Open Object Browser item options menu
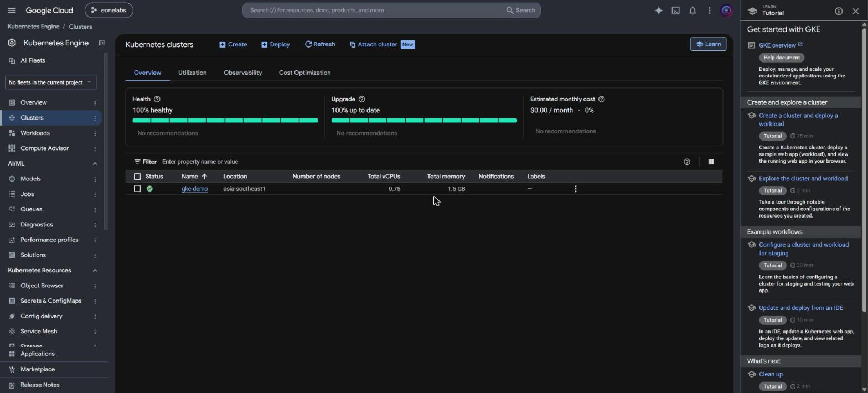The width and height of the screenshot is (868, 393). tap(95, 286)
